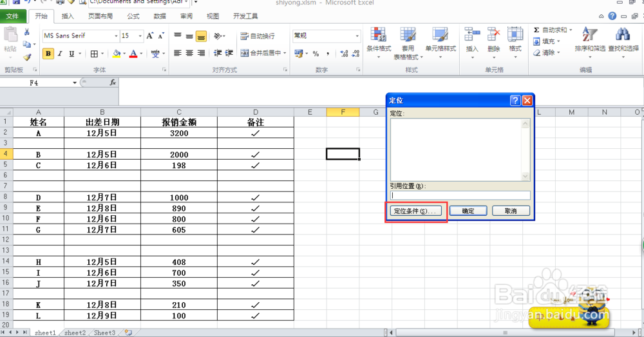The width and height of the screenshot is (644, 337).
Task: Open the 文件 File tab
Action: (12, 16)
